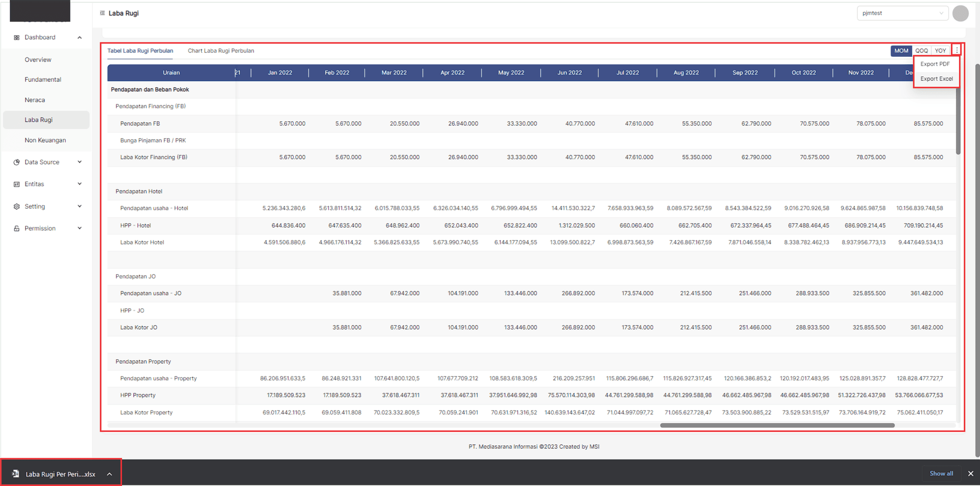Screen dimensions: 980x486
Task: Expand the Data Source sidebar section
Action: [x=79, y=162]
